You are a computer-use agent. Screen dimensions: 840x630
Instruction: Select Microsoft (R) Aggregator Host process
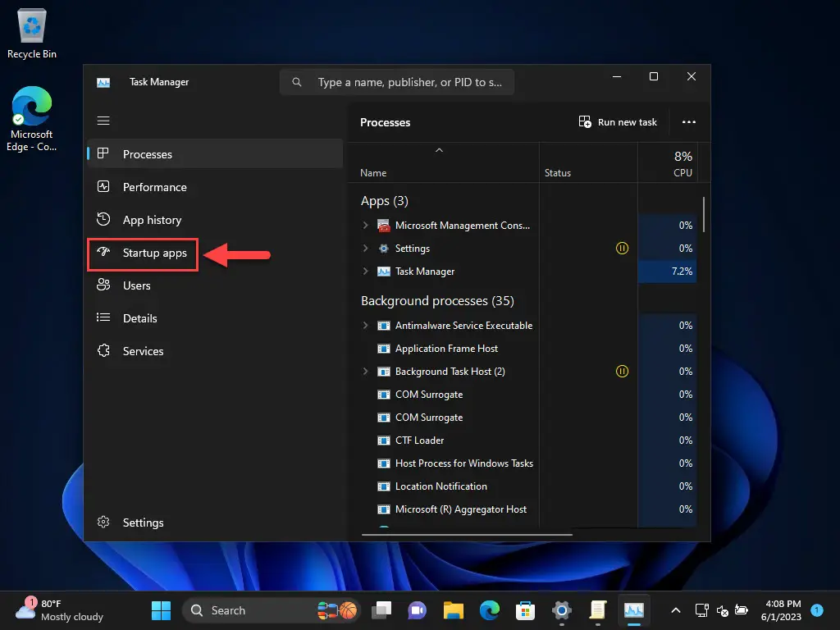[461, 509]
